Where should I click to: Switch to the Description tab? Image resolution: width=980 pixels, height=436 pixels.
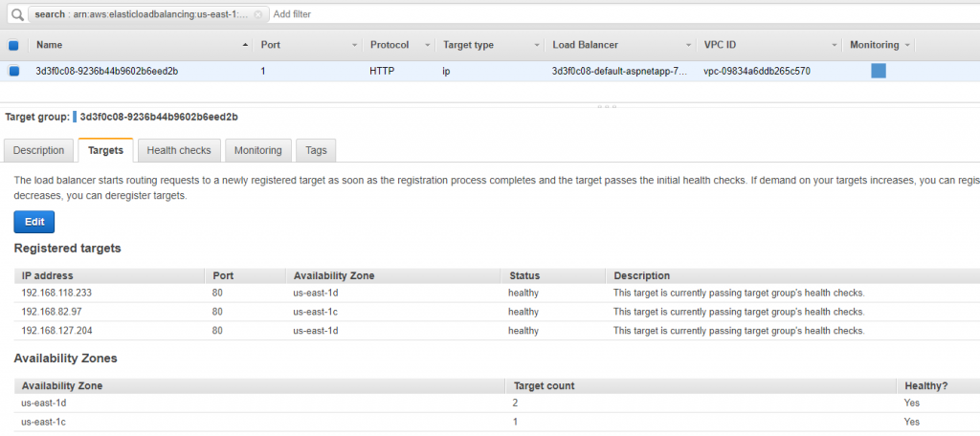38,150
